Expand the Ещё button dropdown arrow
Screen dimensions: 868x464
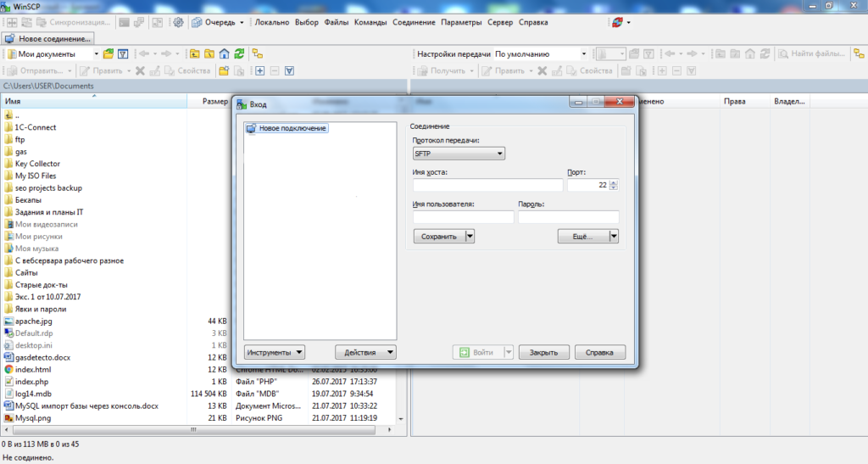click(x=614, y=237)
